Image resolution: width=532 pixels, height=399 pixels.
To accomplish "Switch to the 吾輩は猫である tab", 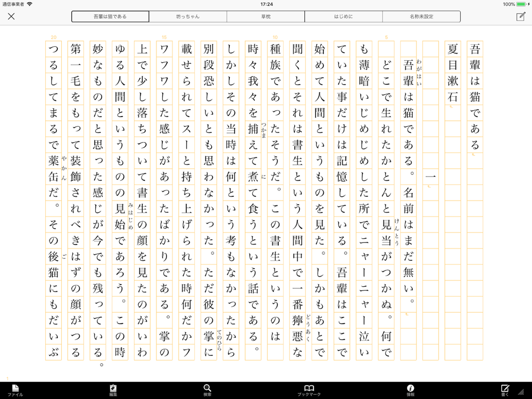I will pos(110,16).
